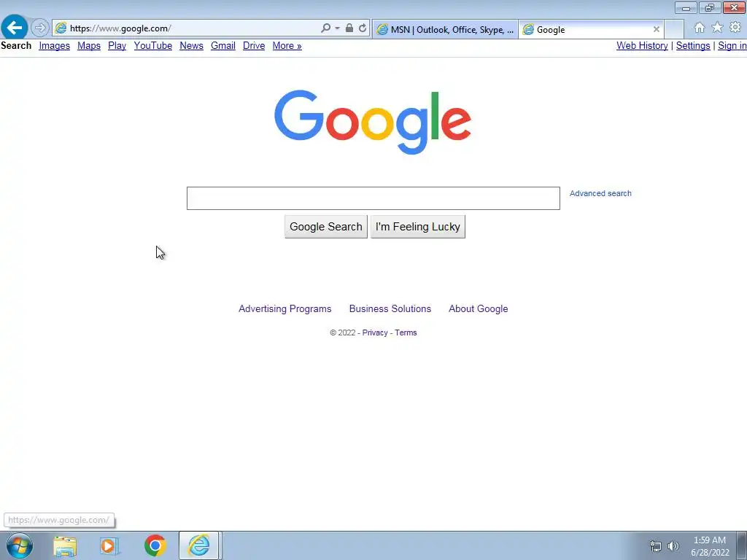Click the Sign in link
The image size is (747, 560).
[732, 46]
